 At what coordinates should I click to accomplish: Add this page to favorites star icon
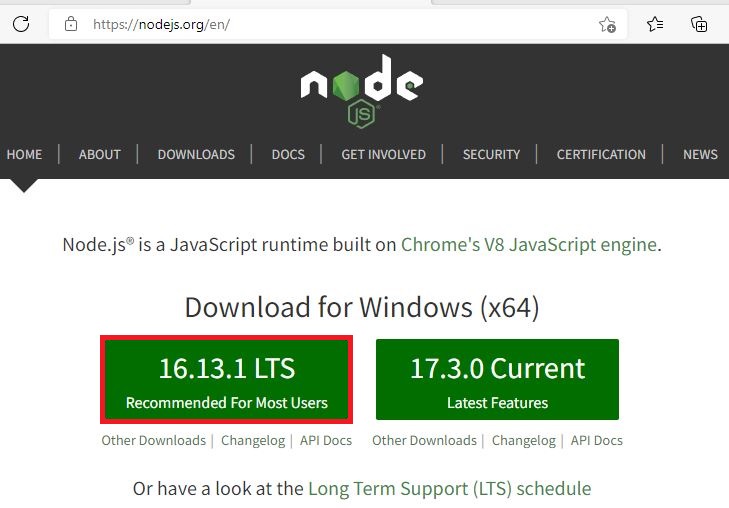coord(607,24)
